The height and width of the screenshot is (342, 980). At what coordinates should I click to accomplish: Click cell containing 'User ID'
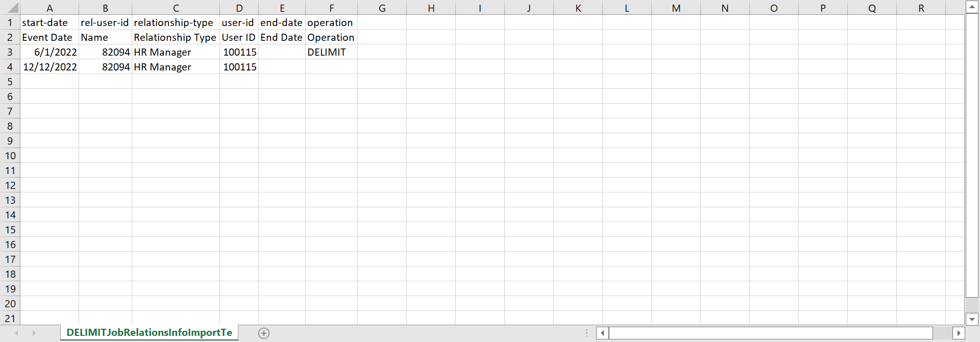point(239,37)
